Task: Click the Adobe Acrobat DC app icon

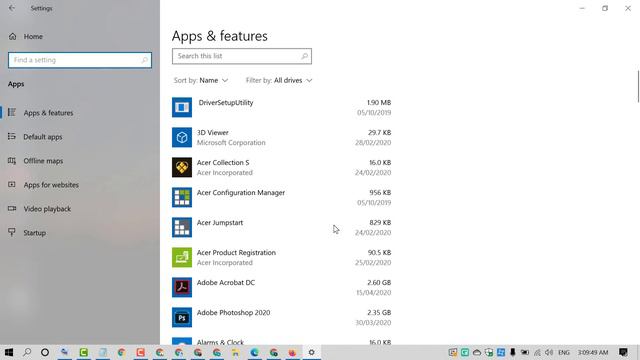Action: tap(182, 287)
